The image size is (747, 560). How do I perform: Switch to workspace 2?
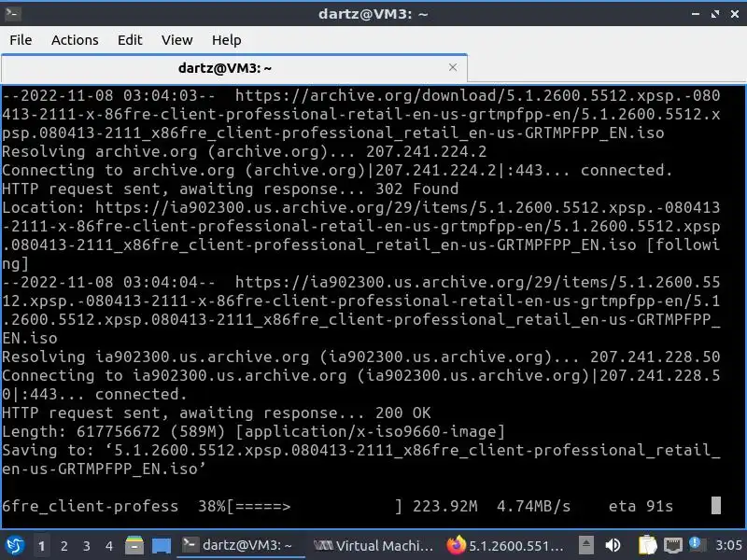click(63, 546)
